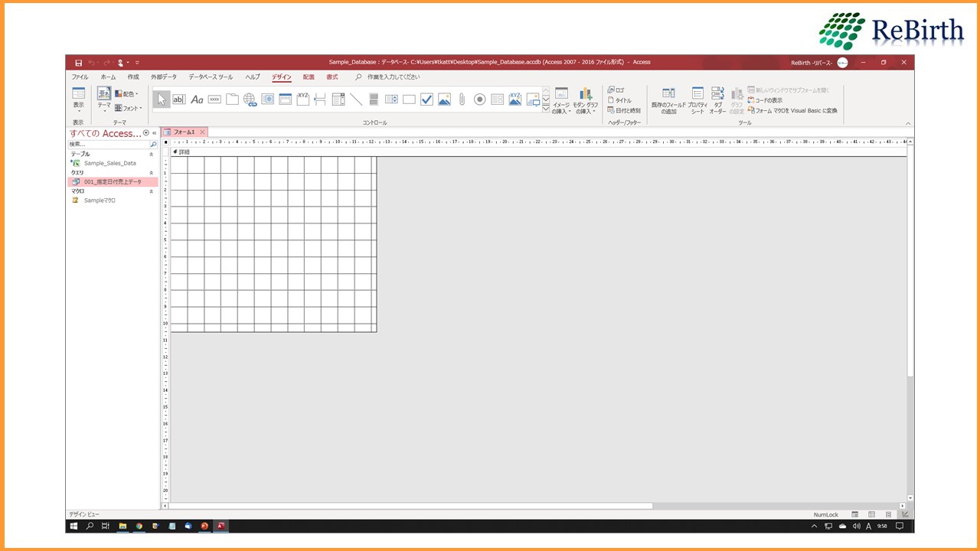Select the 001_指定日付売上データ query

tap(113, 181)
